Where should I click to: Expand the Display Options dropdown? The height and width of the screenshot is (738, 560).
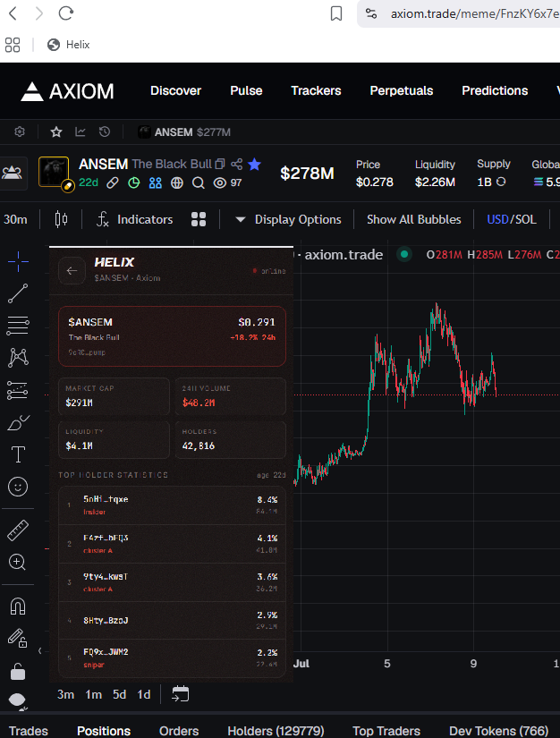pos(288,219)
